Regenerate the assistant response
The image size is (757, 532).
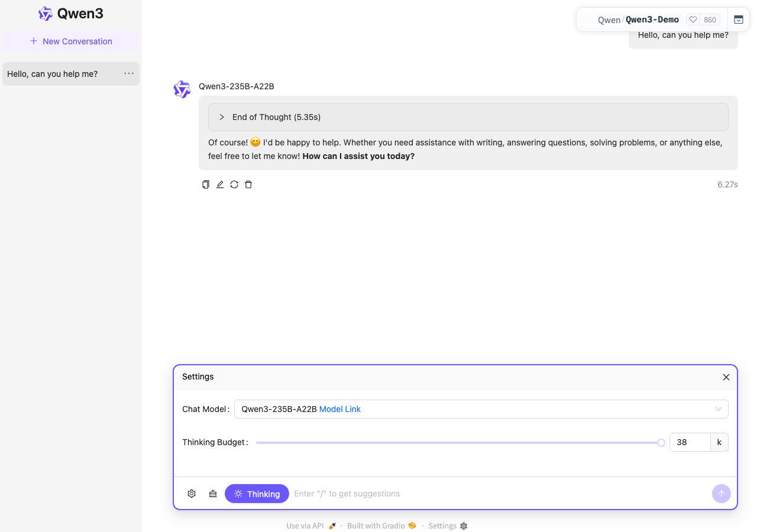(234, 184)
